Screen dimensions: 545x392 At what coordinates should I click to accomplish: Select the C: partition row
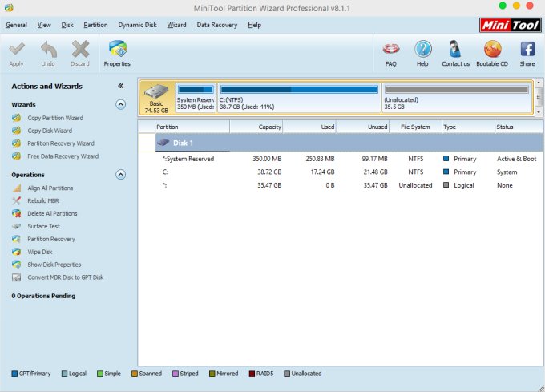349,172
